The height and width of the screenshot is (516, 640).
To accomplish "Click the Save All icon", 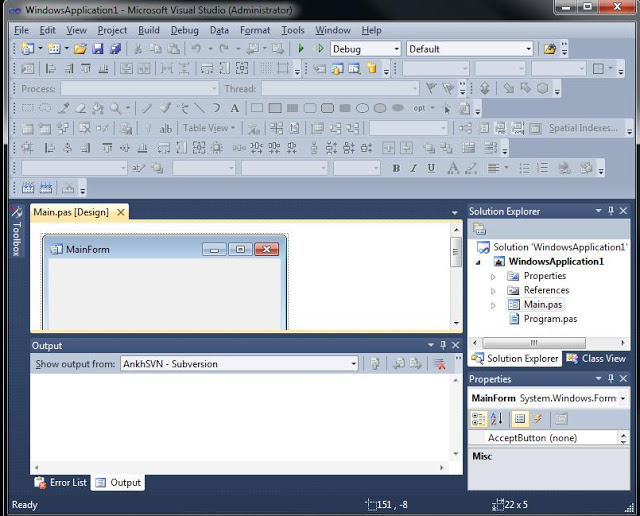I will [116, 49].
